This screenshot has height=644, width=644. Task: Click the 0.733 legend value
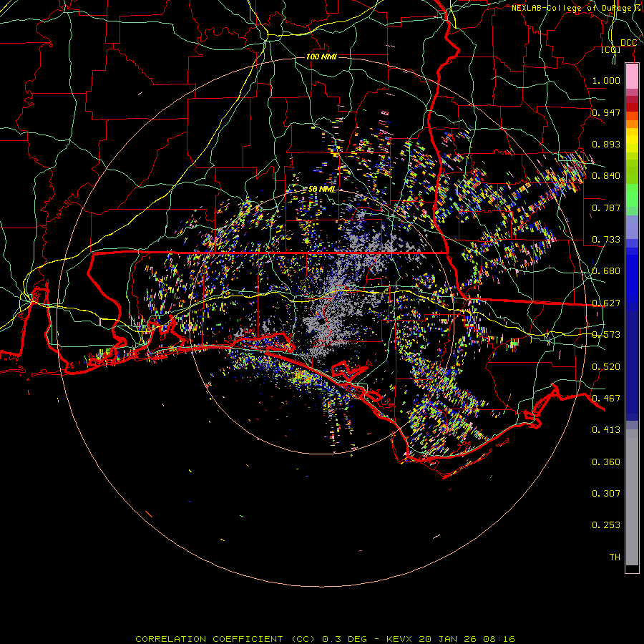(606, 240)
